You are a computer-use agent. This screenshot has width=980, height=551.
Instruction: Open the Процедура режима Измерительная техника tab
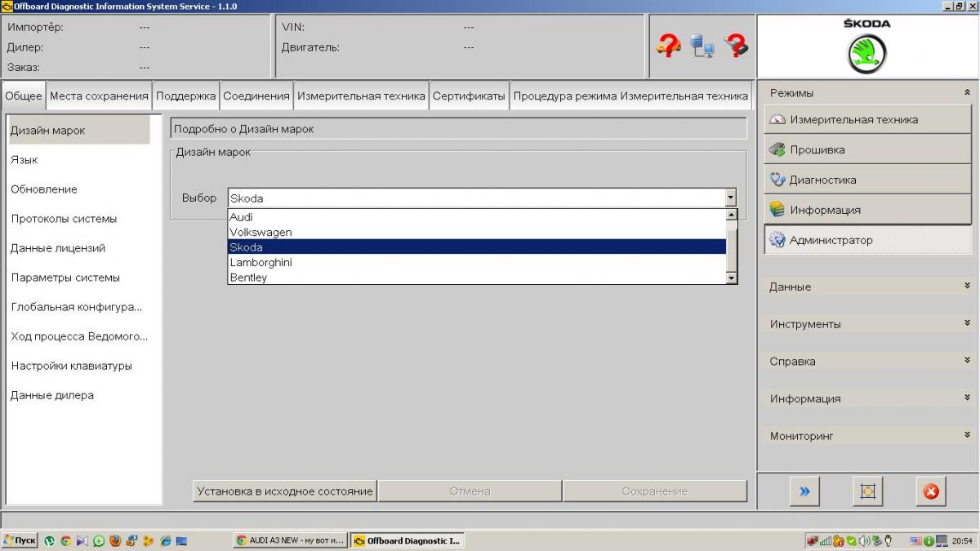click(630, 96)
